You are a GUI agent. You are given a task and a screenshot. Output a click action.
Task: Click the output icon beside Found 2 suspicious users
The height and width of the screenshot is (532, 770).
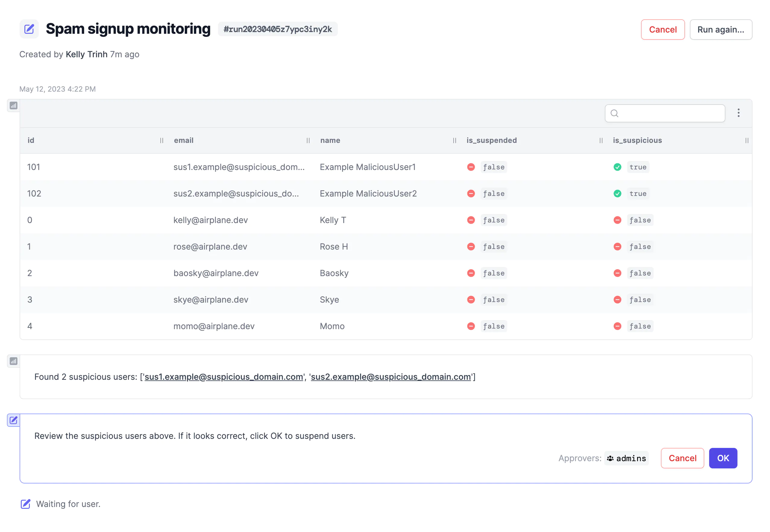pos(13,361)
